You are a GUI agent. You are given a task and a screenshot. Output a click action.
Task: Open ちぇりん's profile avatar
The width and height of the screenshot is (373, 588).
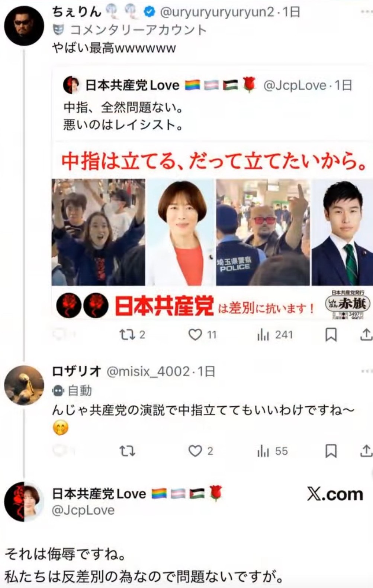point(24,26)
